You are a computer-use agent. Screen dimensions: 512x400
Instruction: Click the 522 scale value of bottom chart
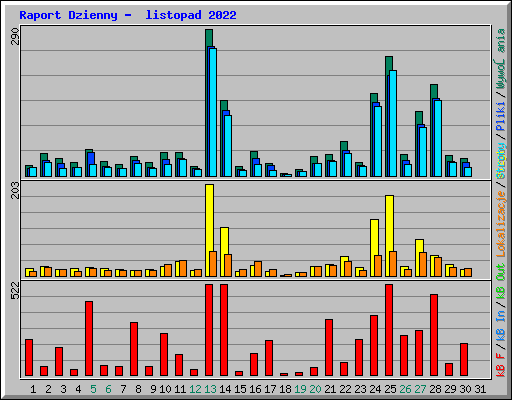coord(15,290)
